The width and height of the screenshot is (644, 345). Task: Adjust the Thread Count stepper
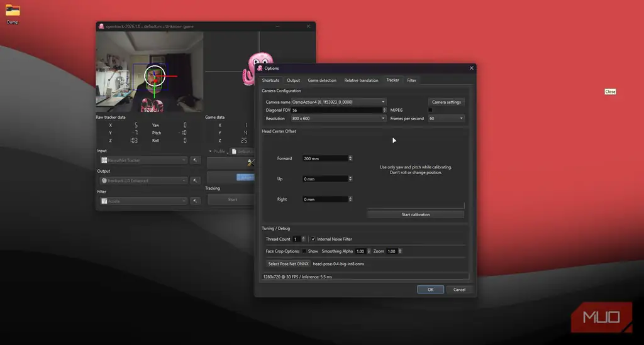(304, 239)
